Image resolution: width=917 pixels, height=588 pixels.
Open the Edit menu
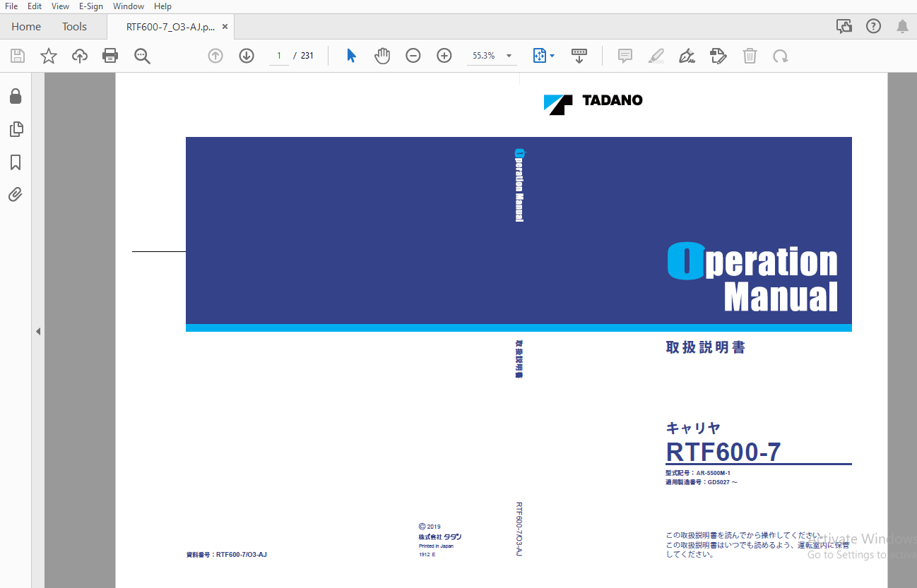pyautogui.click(x=35, y=6)
